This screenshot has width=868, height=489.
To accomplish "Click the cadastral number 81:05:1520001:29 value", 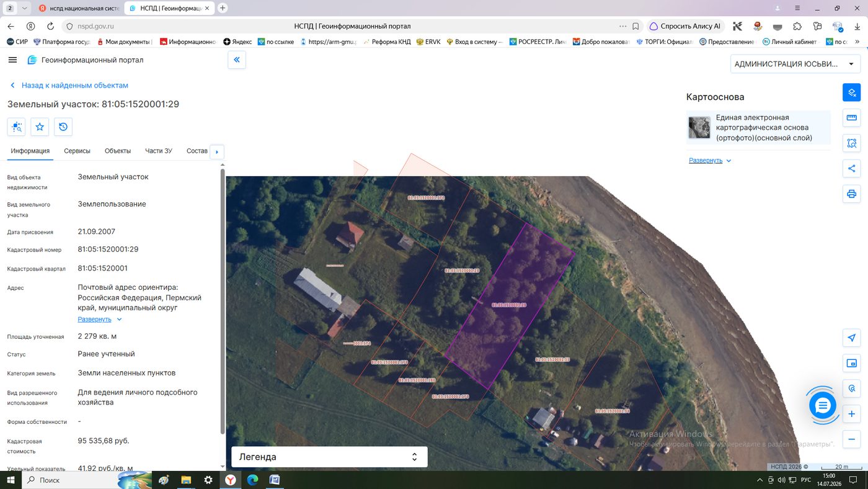I will click(x=108, y=249).
